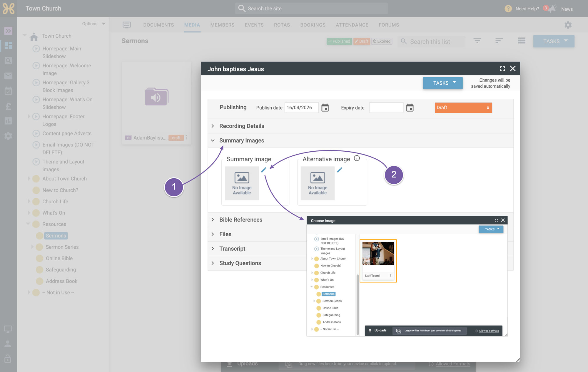Switch to the EVENTS tab

254,25
